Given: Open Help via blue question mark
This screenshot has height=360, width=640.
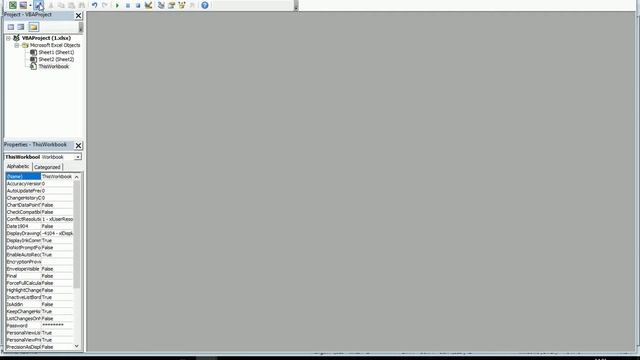Looking at the screenshot, I should click(x=205, y=5).
